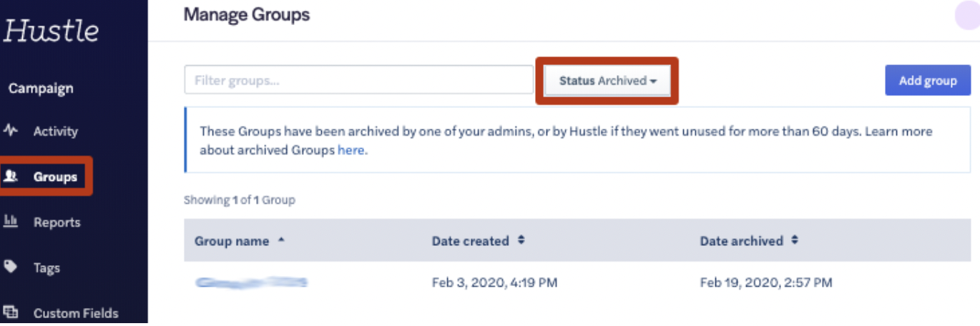The width and height of the screenshot is (980, 326).
Task: Sort table by Date archived column
Action: point(749,241)
